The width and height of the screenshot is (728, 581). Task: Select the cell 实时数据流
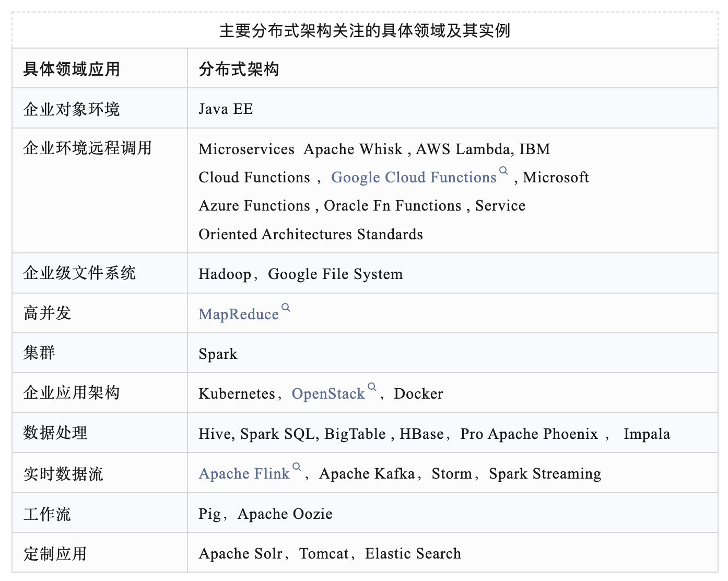100,473
